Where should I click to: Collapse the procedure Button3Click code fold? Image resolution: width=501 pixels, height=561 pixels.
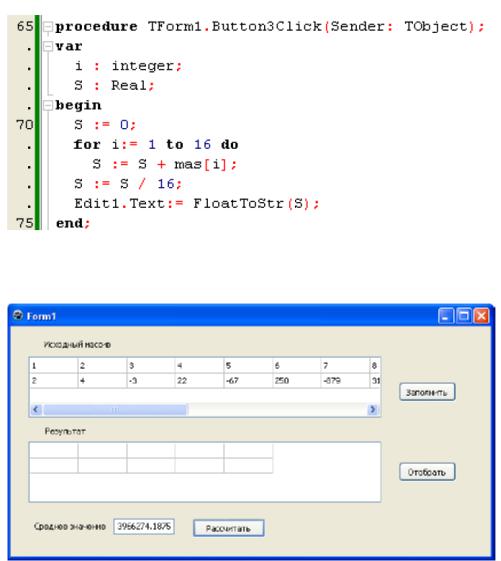click(48, 27)
